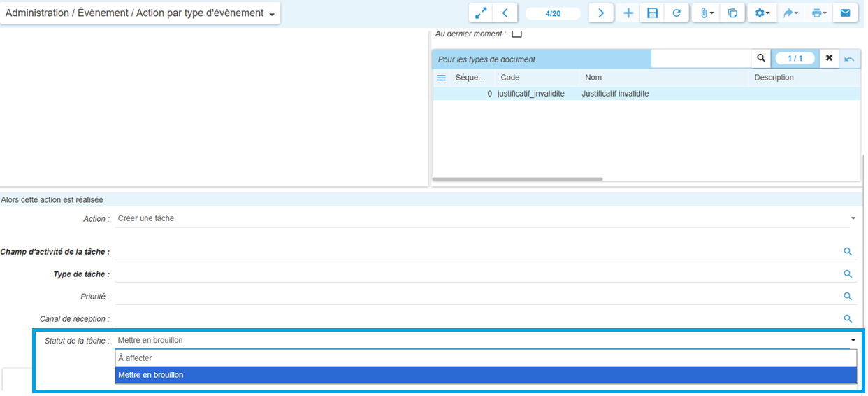
Task: Open the gear settings dropdown
Action: click(x=762, y=13)
